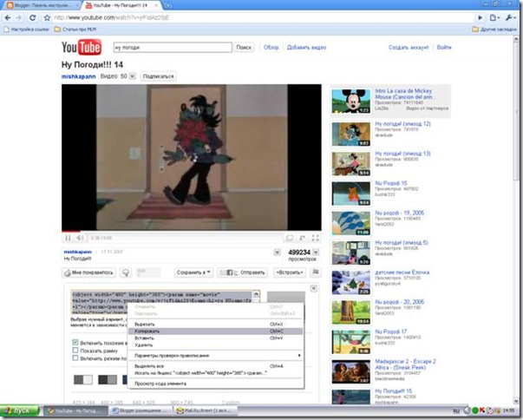This screenshot has height=420, width=523.
Task: Open the browser page menu icon
Action: tap(495, 17)
